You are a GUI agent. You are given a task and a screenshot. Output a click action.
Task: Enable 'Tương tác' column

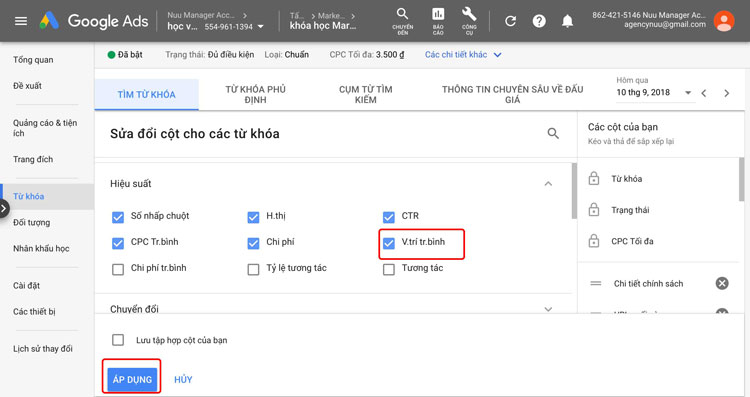[389, 269]
